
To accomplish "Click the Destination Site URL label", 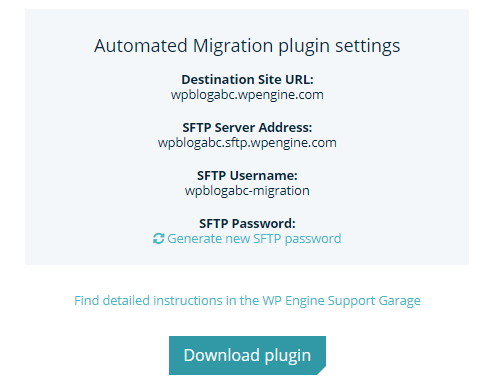I will pyautogui.click(x=247, y=80).
